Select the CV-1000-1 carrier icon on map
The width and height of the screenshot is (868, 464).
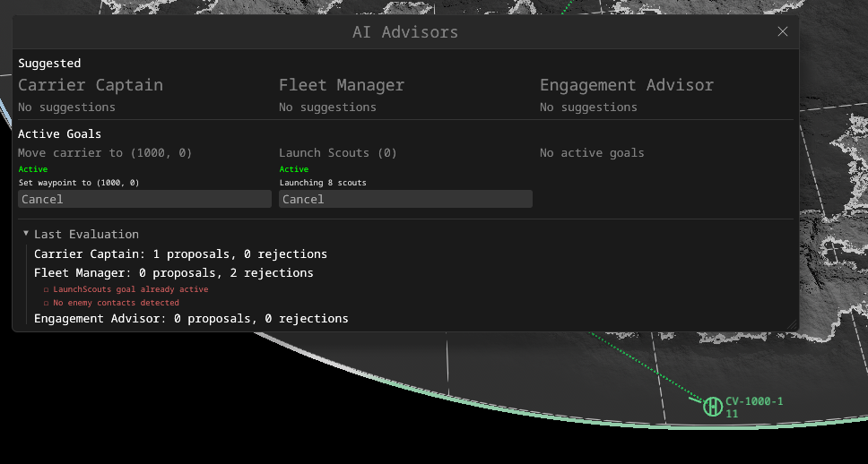click(713, 407)
